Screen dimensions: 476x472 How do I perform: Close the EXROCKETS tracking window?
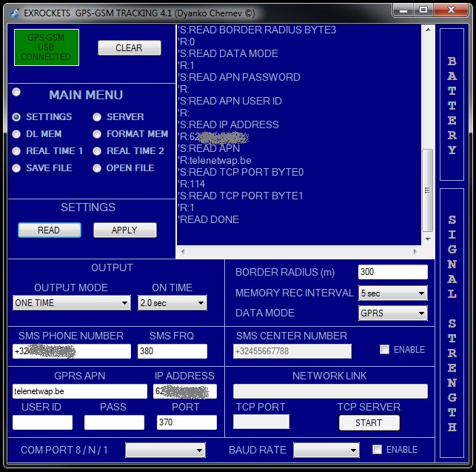click(451, 10)
